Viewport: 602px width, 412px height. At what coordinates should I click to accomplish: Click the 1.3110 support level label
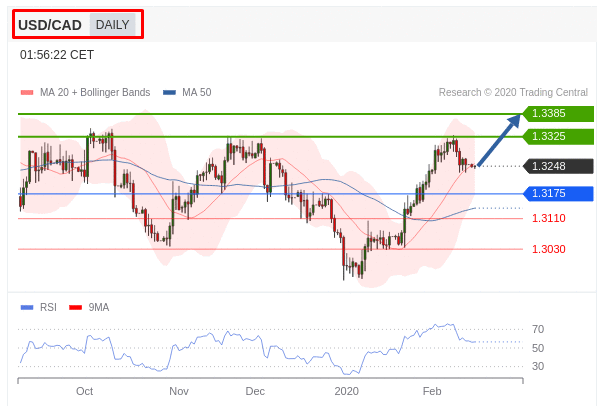point(549,218)
